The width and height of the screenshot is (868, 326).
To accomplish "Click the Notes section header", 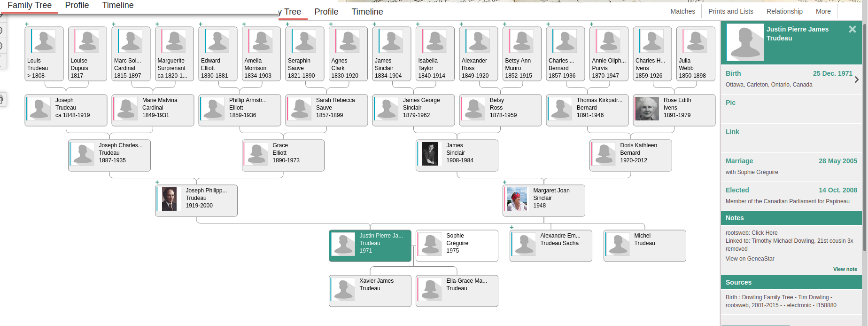I will [791, 218].
